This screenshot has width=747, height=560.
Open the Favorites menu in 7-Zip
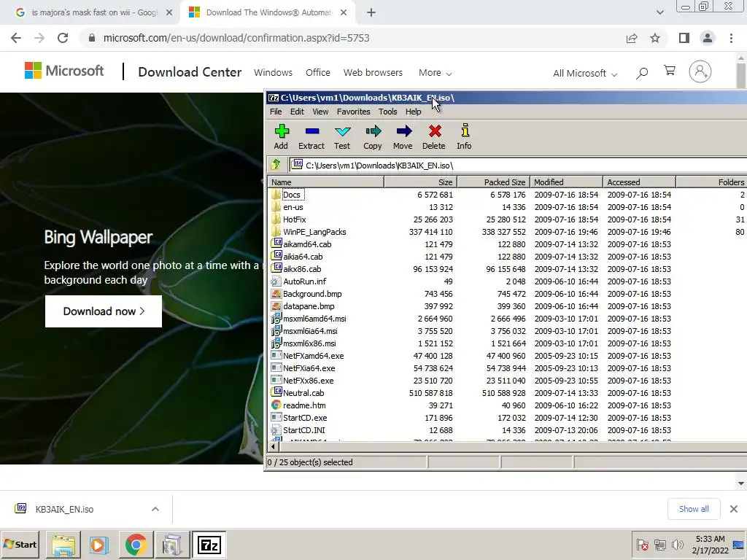[354, 112]
